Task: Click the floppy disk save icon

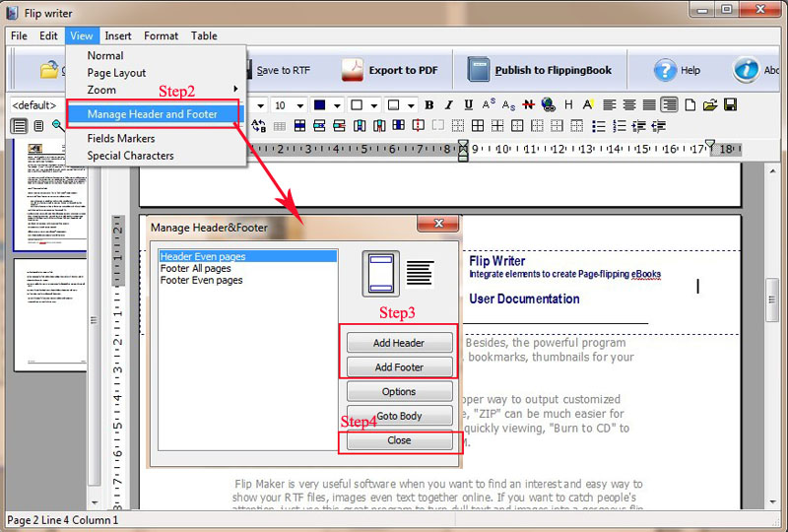Action: (730, 105)
